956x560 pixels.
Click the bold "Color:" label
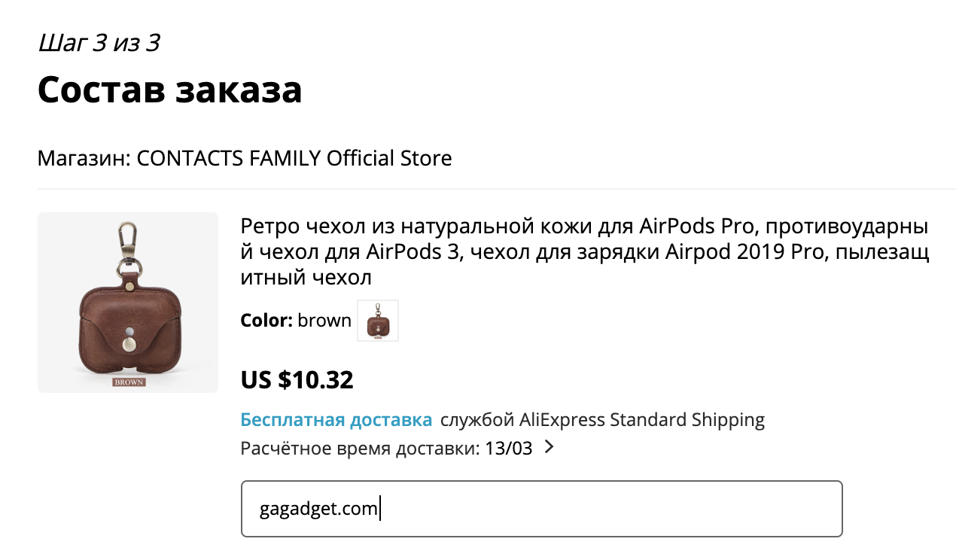tap(266, 321)
